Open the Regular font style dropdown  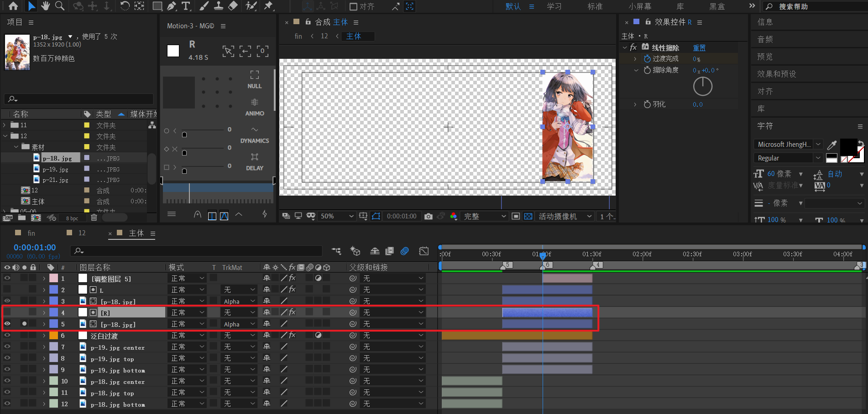[788, 158]
